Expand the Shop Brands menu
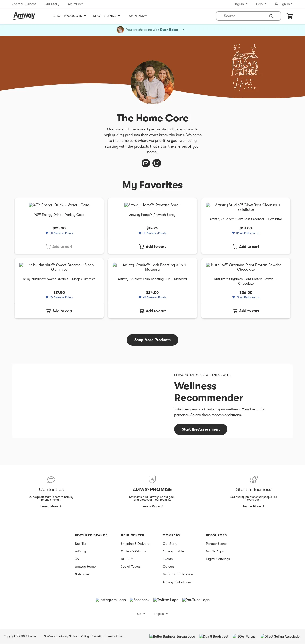Image resolution: width=305 pixels, height=644 pixels. click(107, 16)
